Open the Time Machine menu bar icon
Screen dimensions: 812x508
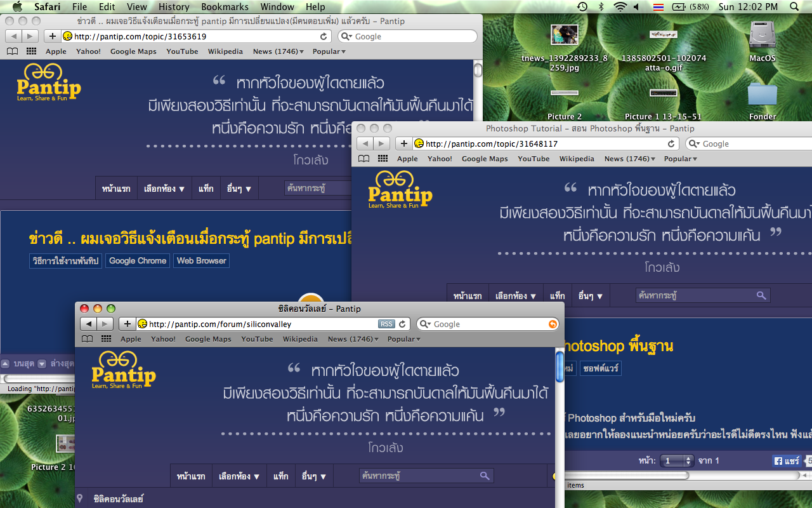(583, 7)
